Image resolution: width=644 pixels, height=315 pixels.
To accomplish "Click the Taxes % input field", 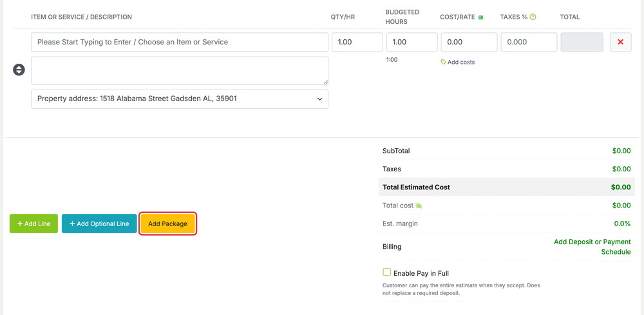I will click(x=529, y=42).
